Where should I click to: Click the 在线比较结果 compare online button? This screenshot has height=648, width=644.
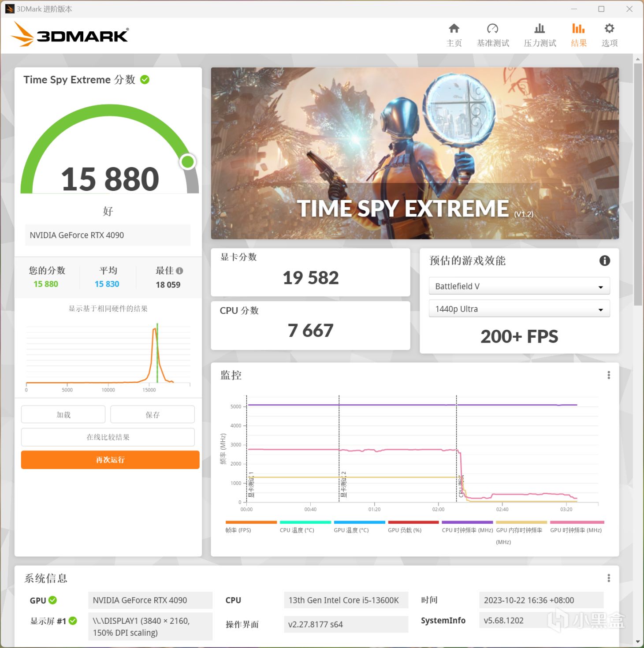point(108,437)
